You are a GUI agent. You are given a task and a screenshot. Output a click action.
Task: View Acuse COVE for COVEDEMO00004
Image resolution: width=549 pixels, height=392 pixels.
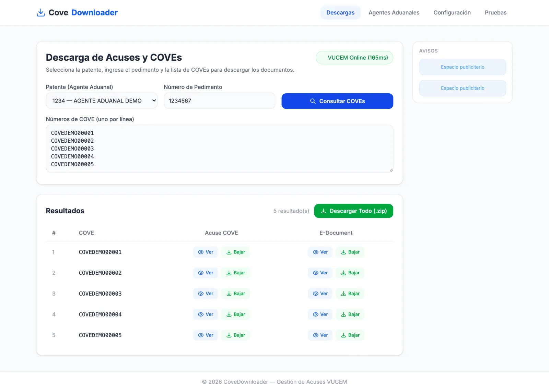click(206, 314)
